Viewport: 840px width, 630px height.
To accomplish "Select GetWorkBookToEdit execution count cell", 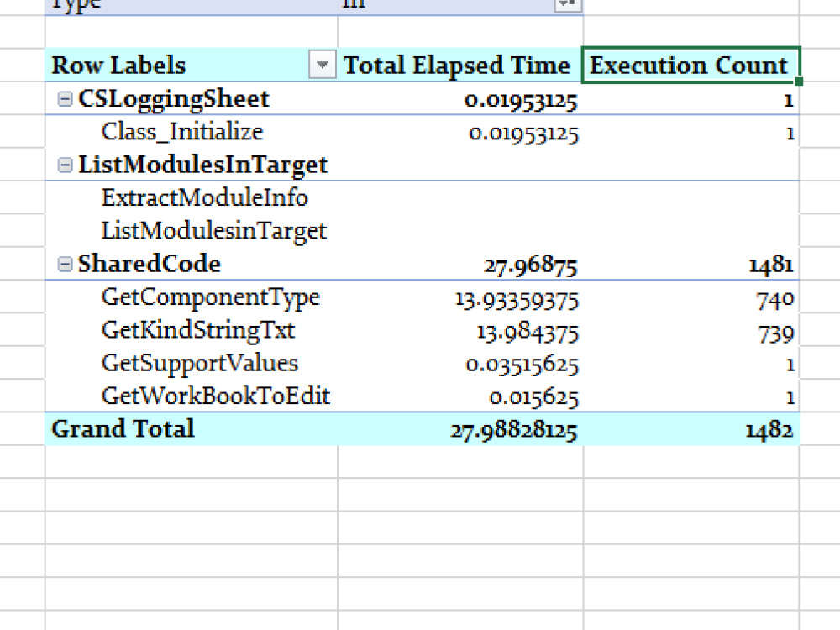I will click(x=691, y=396).
